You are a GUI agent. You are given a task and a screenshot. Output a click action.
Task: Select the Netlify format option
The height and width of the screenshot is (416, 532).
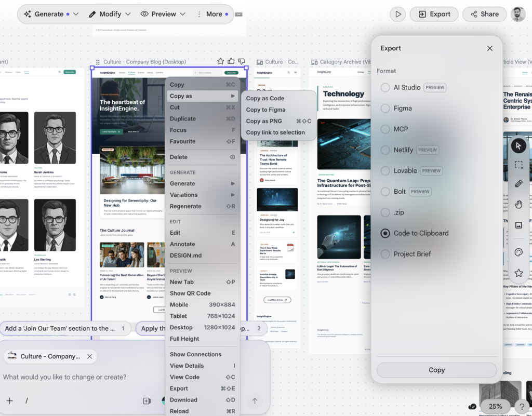tap(385, 150)
